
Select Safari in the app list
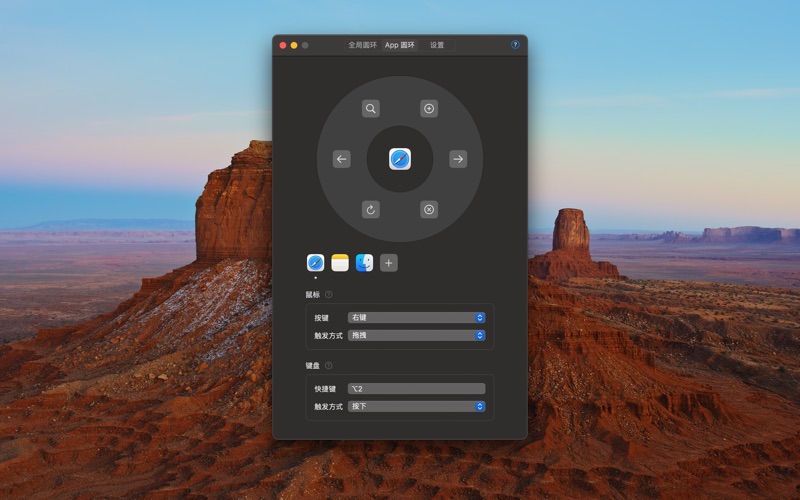(315, 263)
